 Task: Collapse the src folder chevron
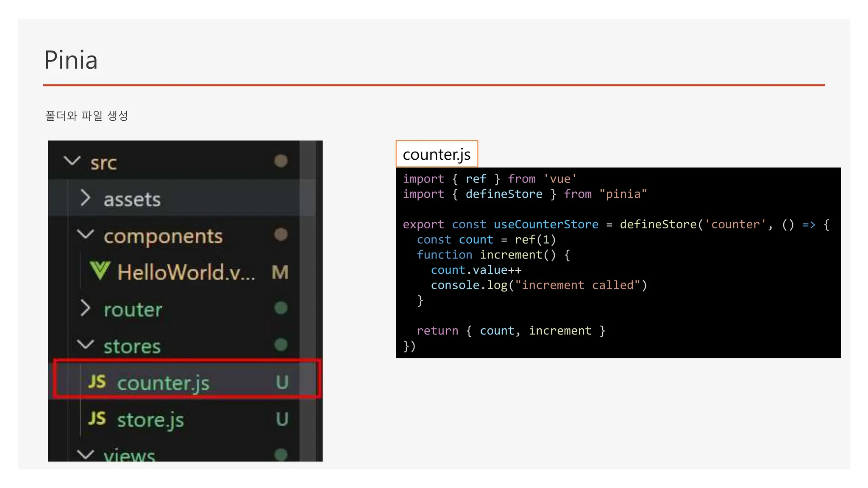click(72, 161)
